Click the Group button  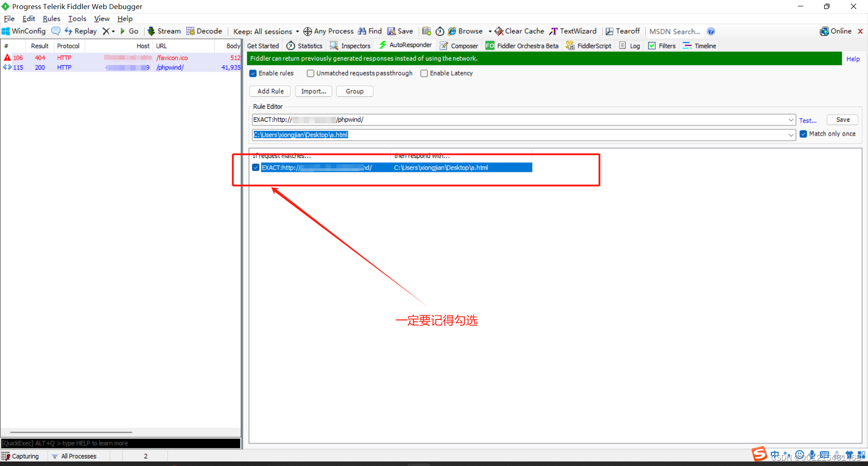click(x=355, y=91)
